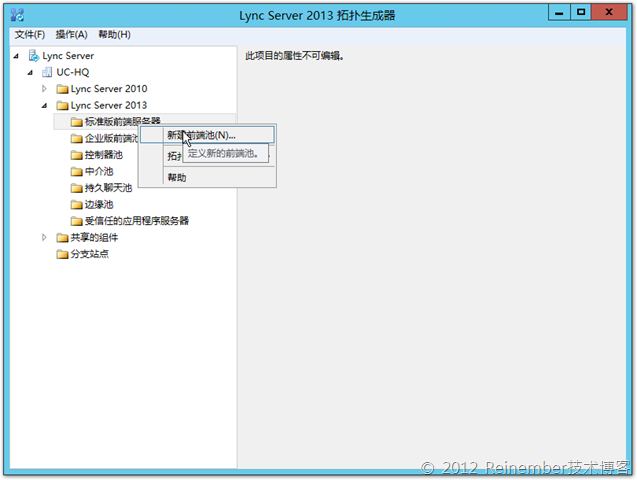This screenshot has height=480, width=637.
Task: Select the 控制器池 tree label
Action: [103, 155]
